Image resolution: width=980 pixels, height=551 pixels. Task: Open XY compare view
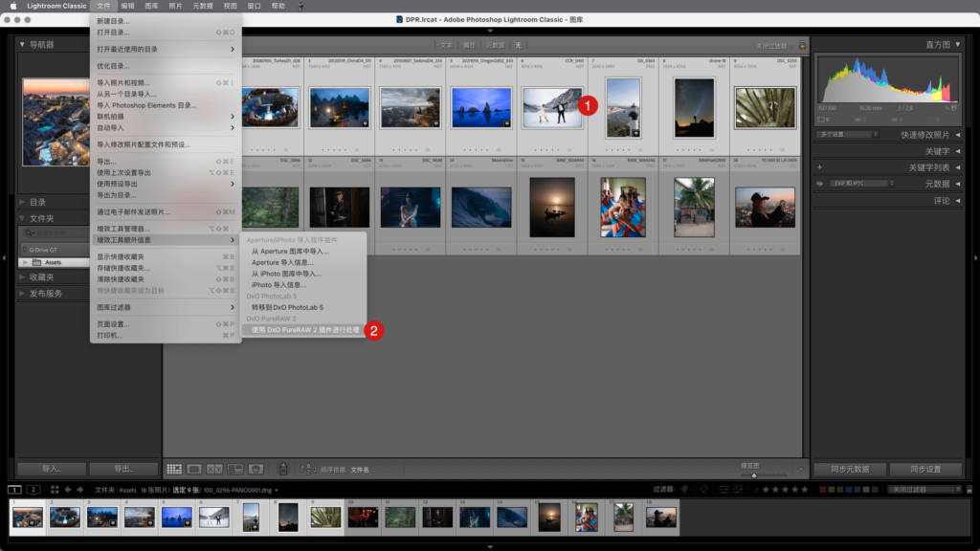[214, 469]
